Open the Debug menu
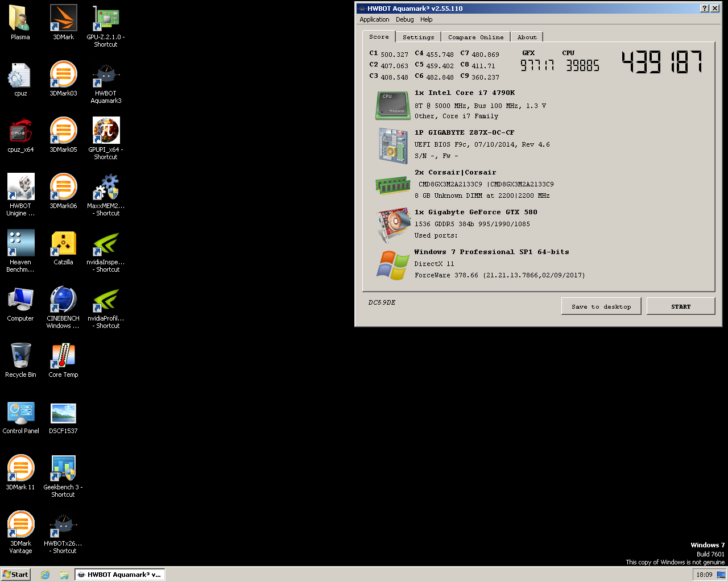The width and height of the screenshot is (728, 582). click(405, 19)
